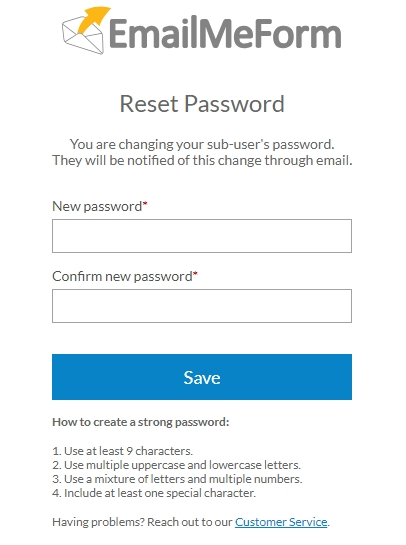406x545 pixels.
Task: Click the sub-user's password notice line
Action: (x=202, y=144)
